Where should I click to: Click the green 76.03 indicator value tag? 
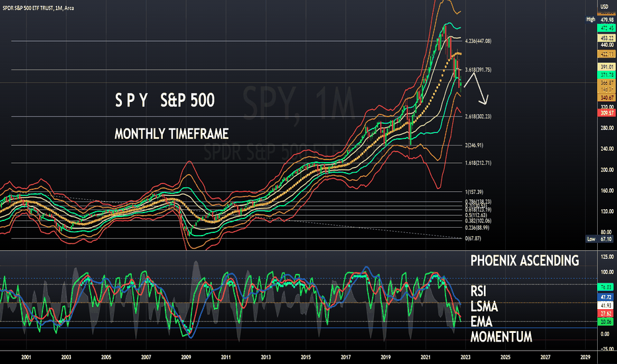[606, 287]
